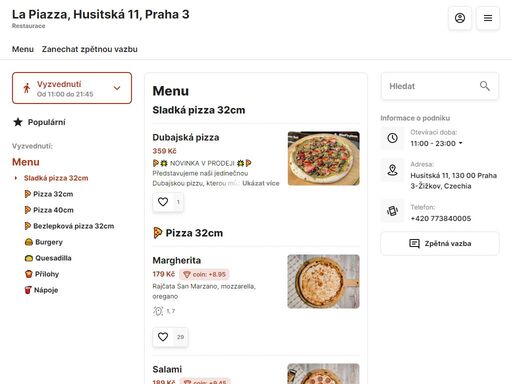The image size is (512, 384).
Task: Click the star icon next to Populární
Action: click(18, 122)
